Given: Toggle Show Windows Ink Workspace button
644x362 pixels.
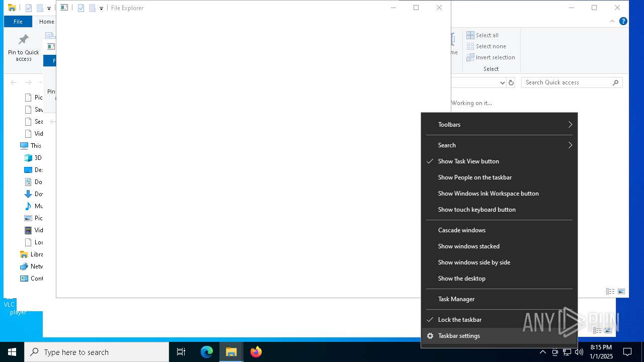Looking at the screenshot, I should point(499,194).
